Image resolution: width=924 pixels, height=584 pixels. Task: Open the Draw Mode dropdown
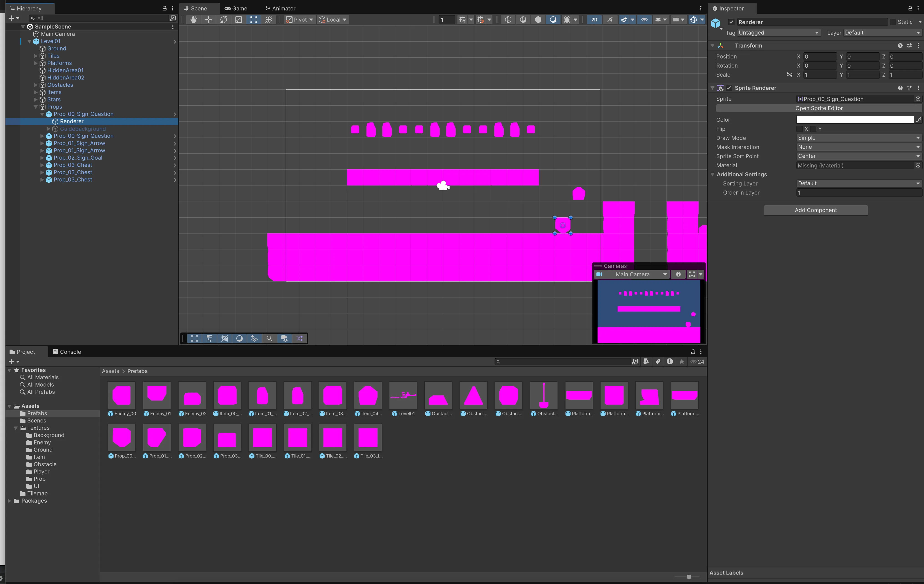click(x=859, y=138)
